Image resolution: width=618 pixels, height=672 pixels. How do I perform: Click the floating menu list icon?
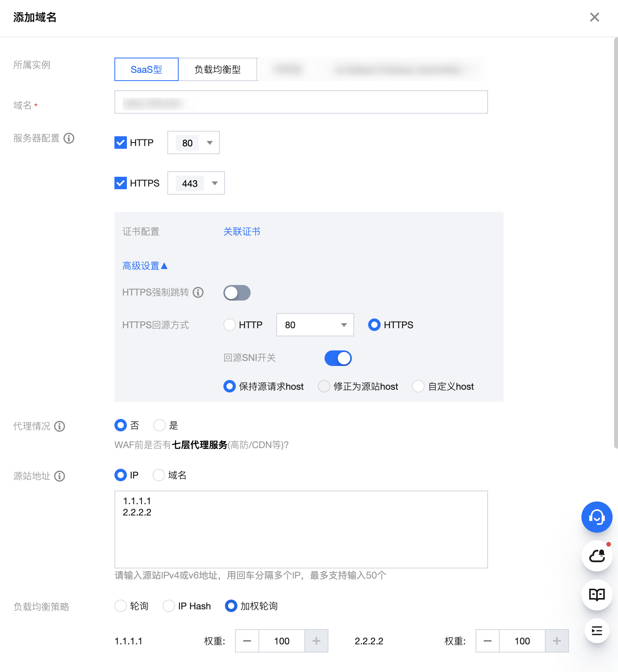coord(597,631)
